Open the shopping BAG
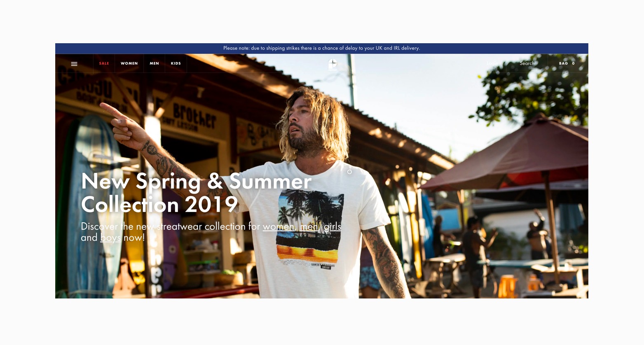644x345 pixels. pos(564,63)
